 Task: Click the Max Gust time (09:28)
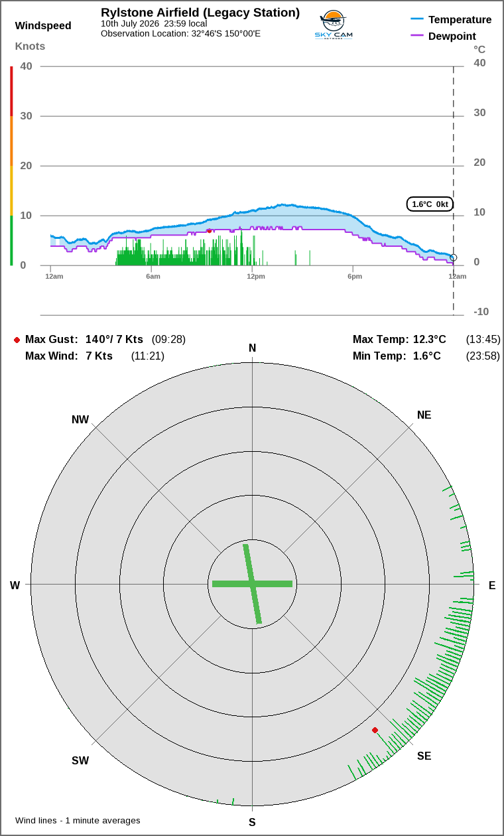[168, 340]
